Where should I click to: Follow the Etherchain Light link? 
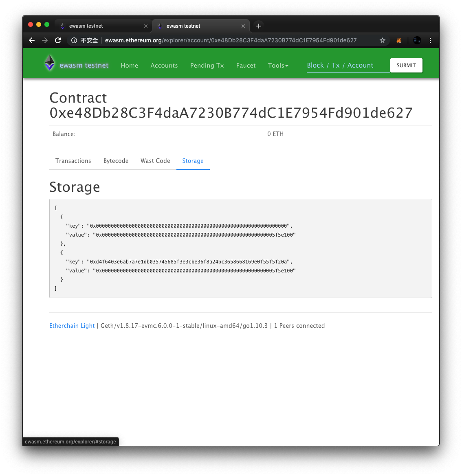click(x=72, y=326)
